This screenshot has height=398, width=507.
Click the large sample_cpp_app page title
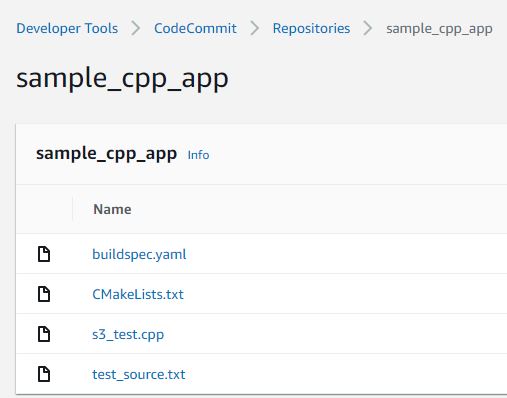coord(122,79)
